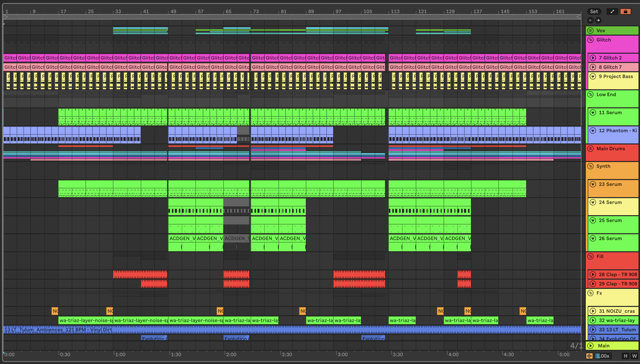
Task: Click the unfold arrow on Main track
Action: [591, 346]
